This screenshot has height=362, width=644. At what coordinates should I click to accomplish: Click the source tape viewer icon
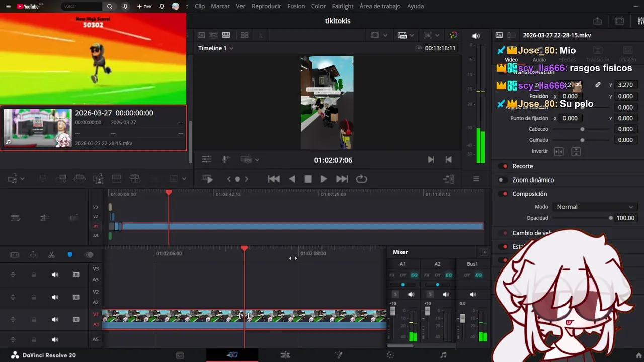tap(213, 35)
